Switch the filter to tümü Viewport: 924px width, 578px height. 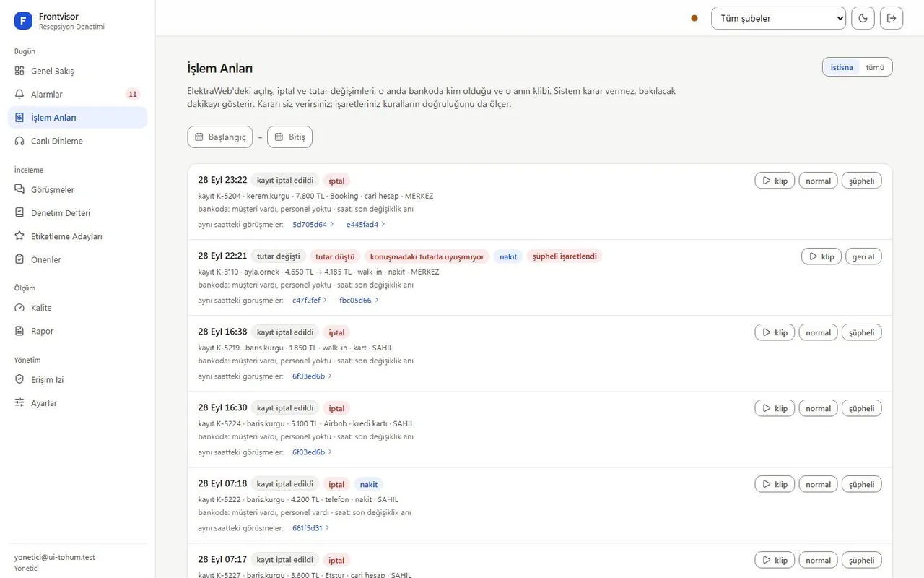point(875,67)
